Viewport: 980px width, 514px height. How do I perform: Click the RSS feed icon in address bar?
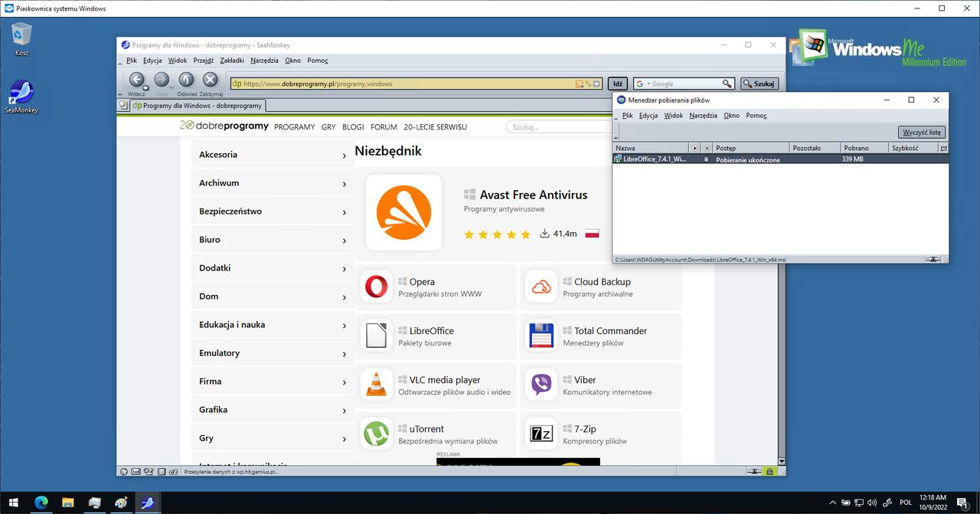coord(580,83)
